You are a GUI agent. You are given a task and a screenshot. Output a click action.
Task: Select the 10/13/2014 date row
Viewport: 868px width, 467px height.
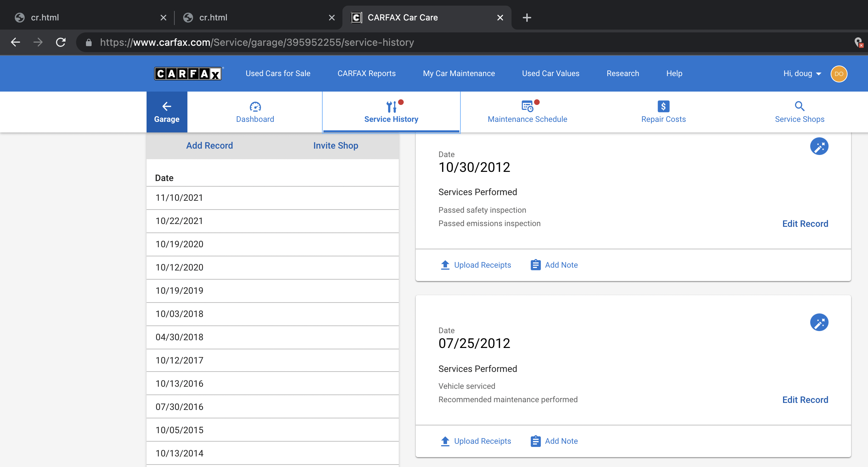pyautogui.click(x=273, y=453)
